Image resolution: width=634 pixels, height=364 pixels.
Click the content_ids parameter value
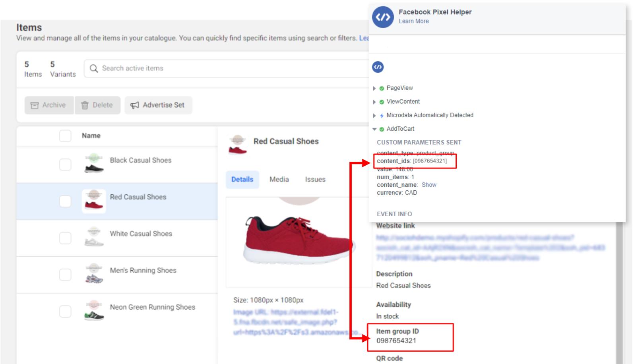click(x=430, y=161)
